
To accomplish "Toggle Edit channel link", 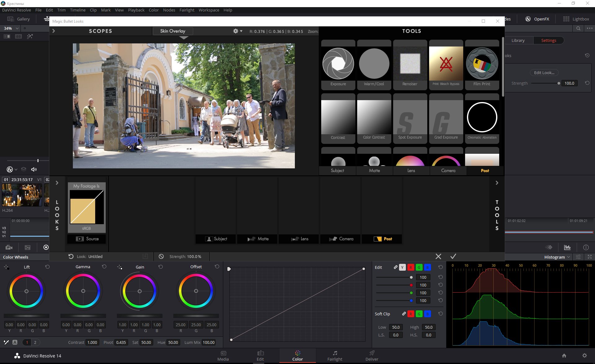I will point(396,267).
